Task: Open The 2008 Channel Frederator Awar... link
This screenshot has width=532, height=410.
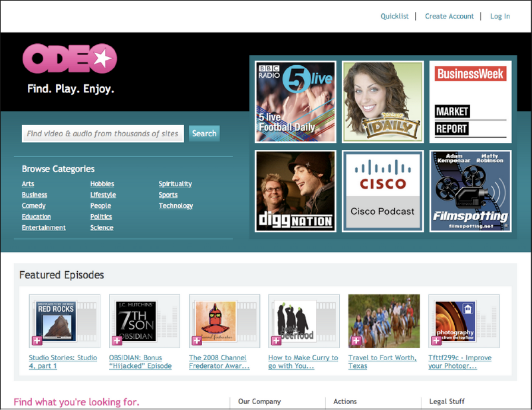Action: pos(219,362)
